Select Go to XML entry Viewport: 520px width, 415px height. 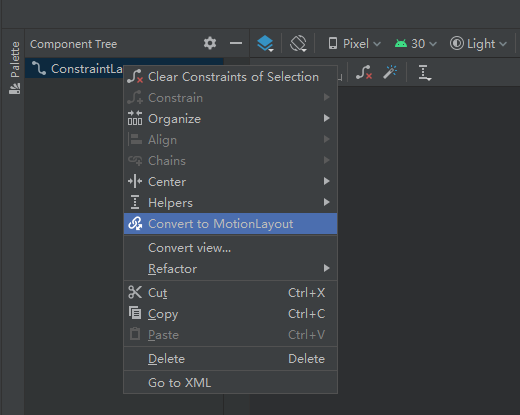(230, 383)
